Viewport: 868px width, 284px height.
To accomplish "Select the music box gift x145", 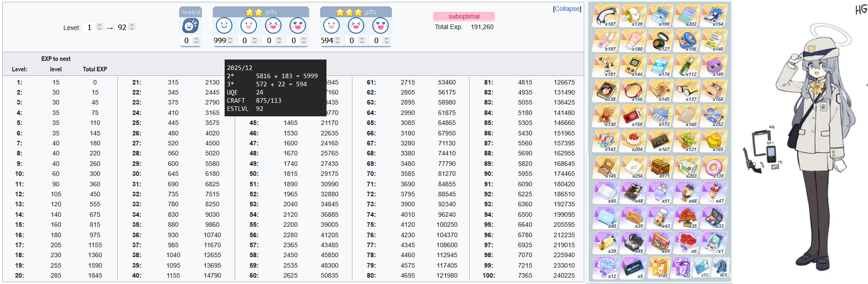I will (x=606, y=168).
